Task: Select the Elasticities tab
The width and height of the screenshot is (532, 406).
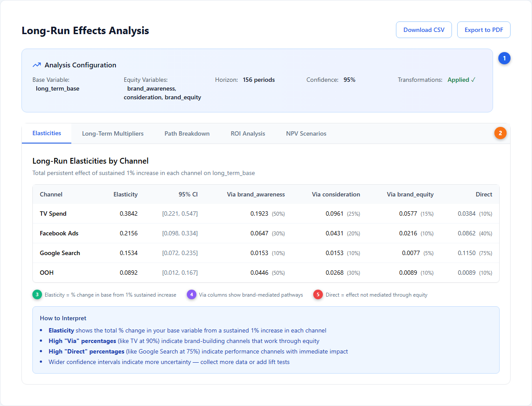Action: [47, 133]
